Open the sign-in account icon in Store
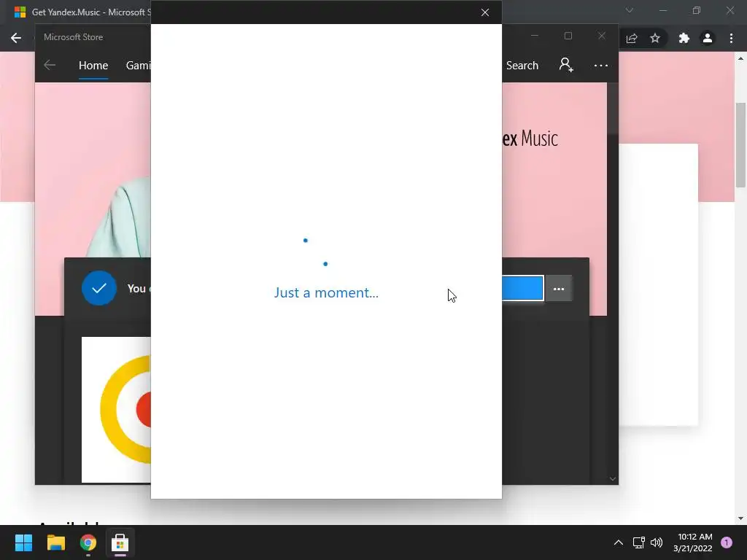This screenshot has height=560, width=747. pyautogui.click(x=566, y=65)
